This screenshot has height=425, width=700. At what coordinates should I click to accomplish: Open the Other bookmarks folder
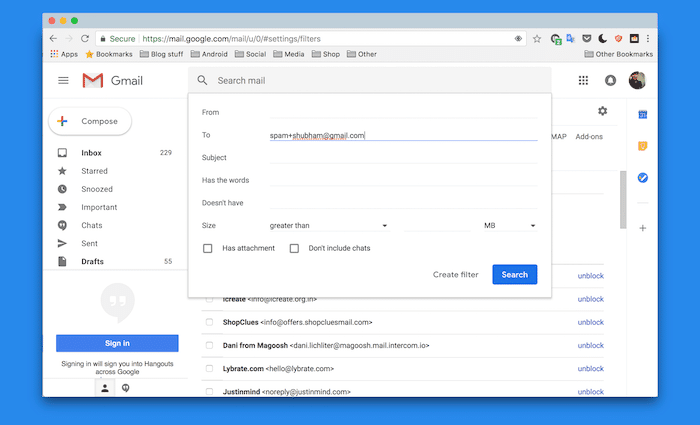[x=362, y=54]
